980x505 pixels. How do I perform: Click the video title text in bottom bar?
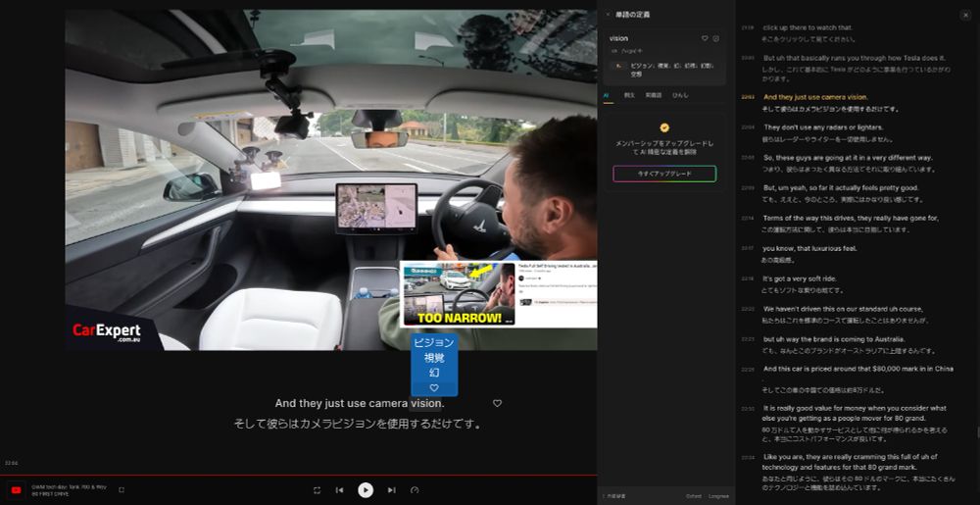[x=70, y=490]
